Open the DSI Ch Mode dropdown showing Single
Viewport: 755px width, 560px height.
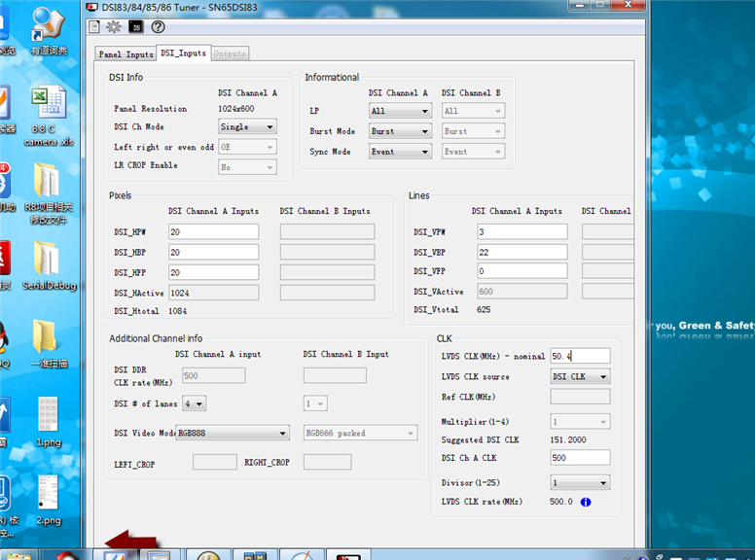point(247,127)
